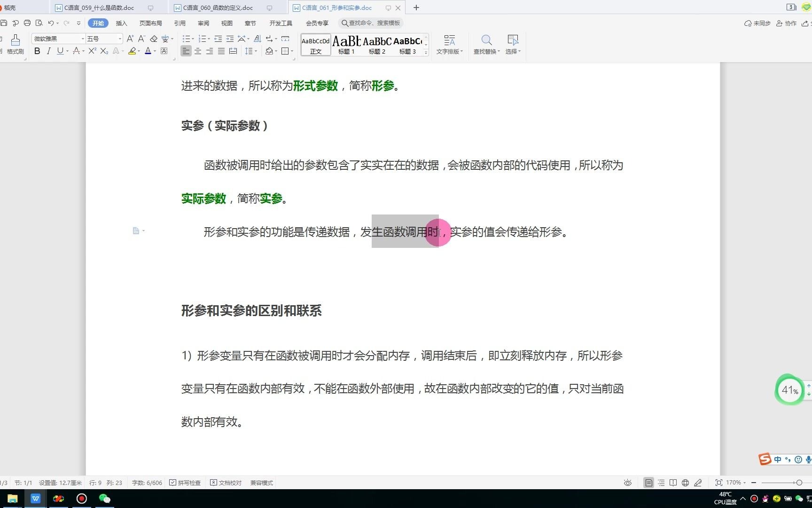Switch to web layout globe icon

click(x=685, y=483)
